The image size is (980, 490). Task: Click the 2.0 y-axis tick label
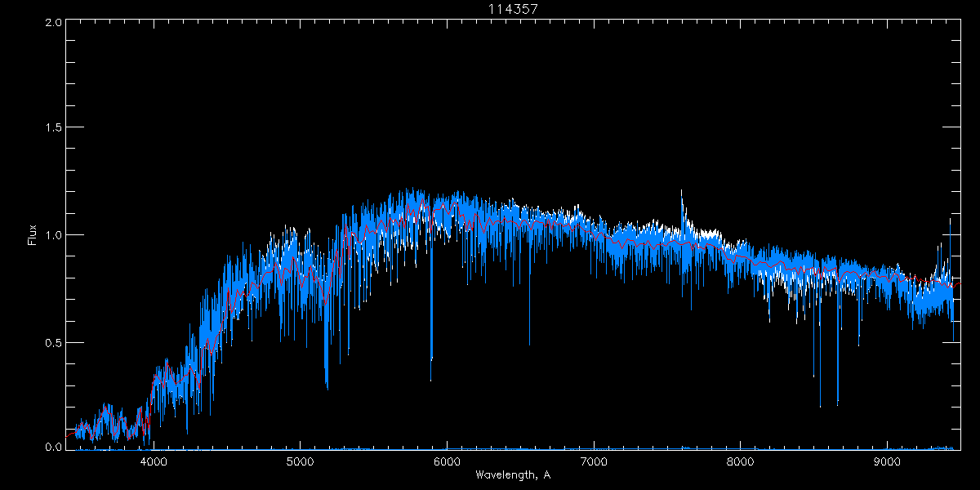pos(54,23)
